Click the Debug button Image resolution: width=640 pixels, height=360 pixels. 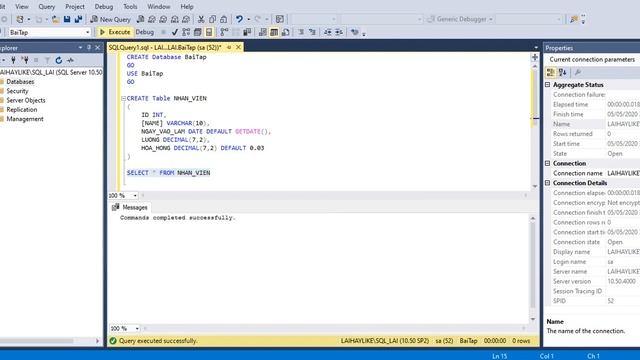point(144,32)
